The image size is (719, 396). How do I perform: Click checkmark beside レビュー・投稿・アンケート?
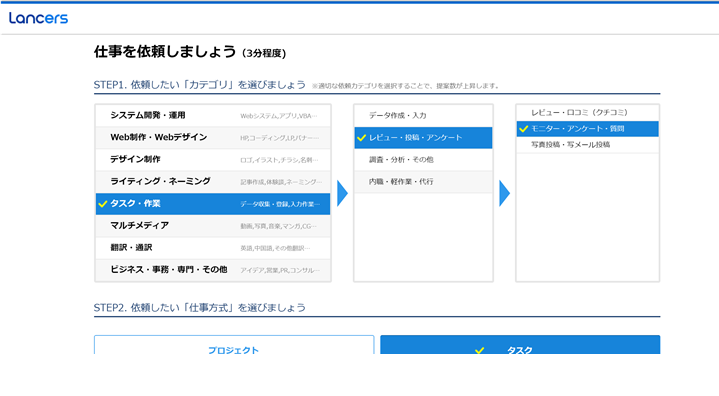point(361,138)
